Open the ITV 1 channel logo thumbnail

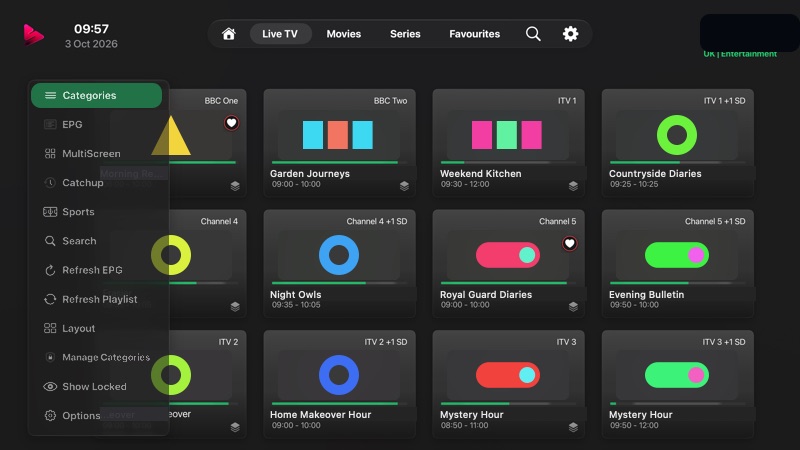pos(507,135)
